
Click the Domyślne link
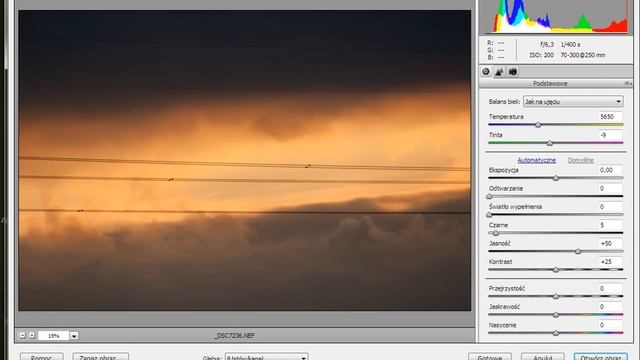click(580, 160)
